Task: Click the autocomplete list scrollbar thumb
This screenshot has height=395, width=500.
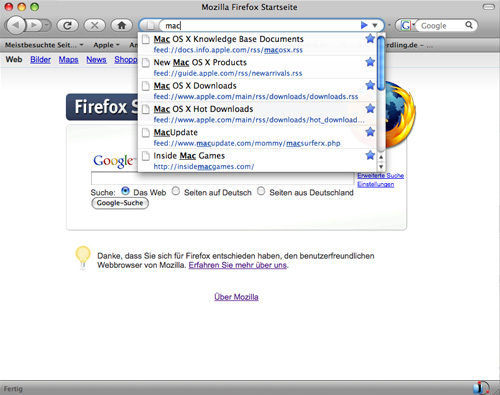Action: tap(381, 63)
